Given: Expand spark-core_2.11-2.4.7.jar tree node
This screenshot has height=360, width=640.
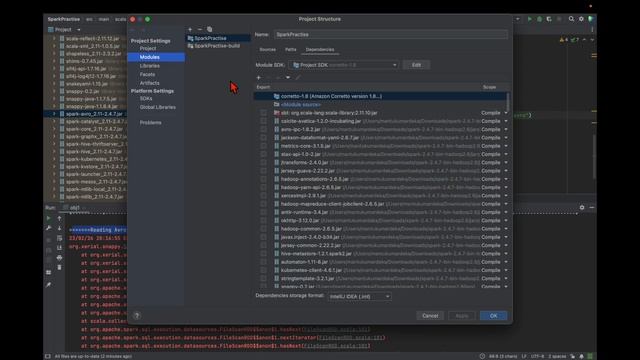Looking at the screenshot, I should pyautogui.click(x=54, y=129).
